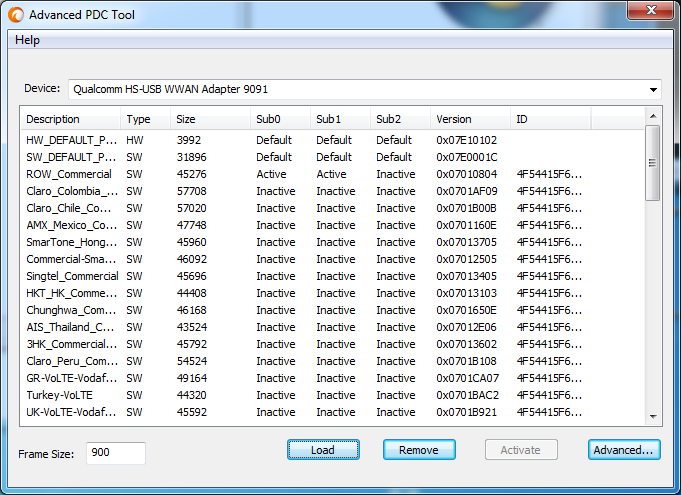Click the Remove button
The image size is (681, 495).
(x=419, y=450)
